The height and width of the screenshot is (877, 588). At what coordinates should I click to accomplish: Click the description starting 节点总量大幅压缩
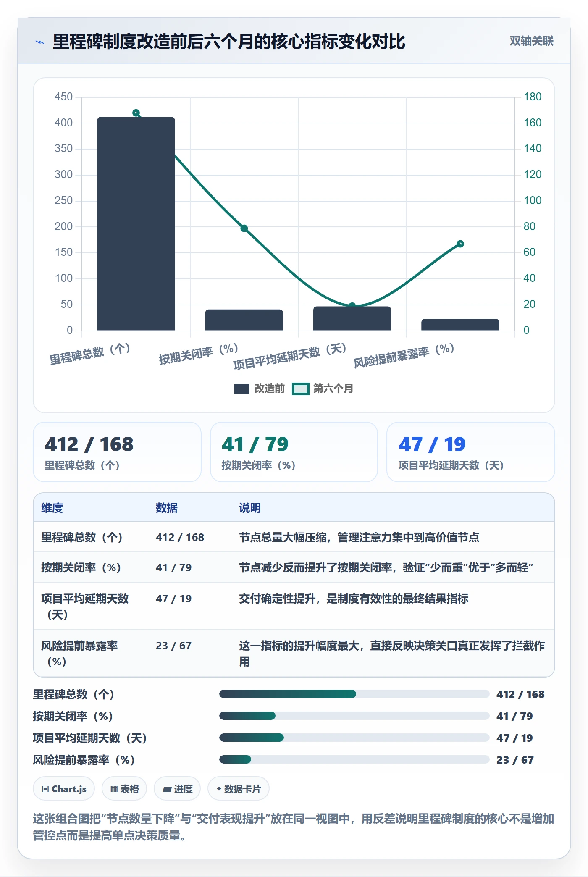click(359, 537)
